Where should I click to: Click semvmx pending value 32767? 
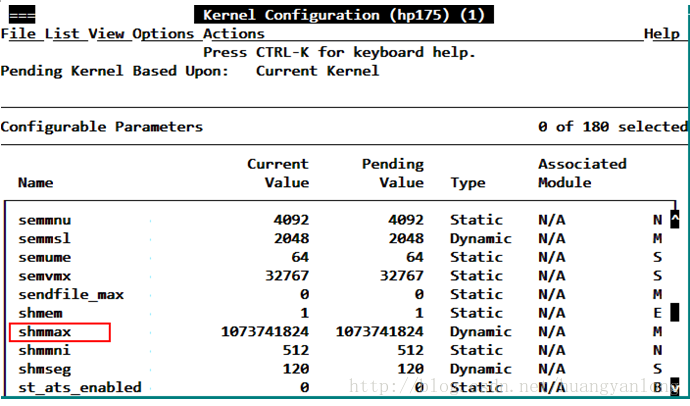402,276
